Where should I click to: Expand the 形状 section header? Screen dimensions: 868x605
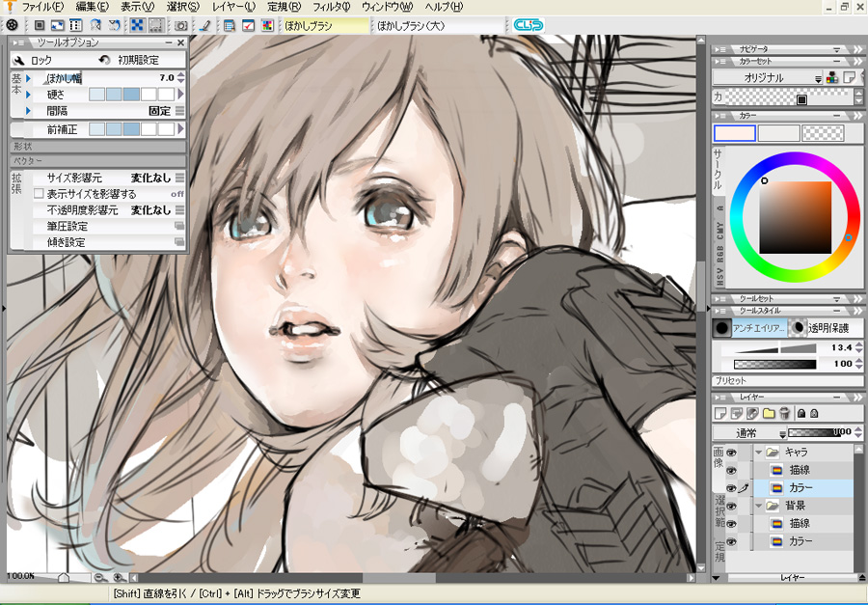(97, 147)
